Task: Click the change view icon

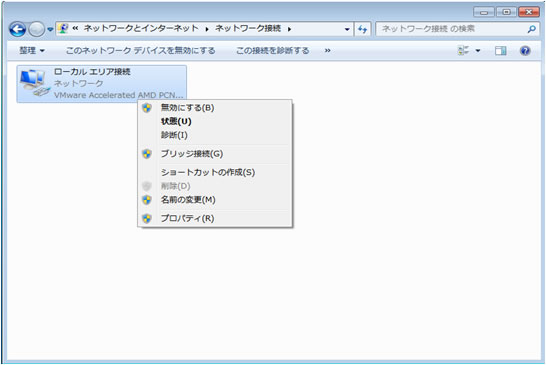Action: (463, 51)
